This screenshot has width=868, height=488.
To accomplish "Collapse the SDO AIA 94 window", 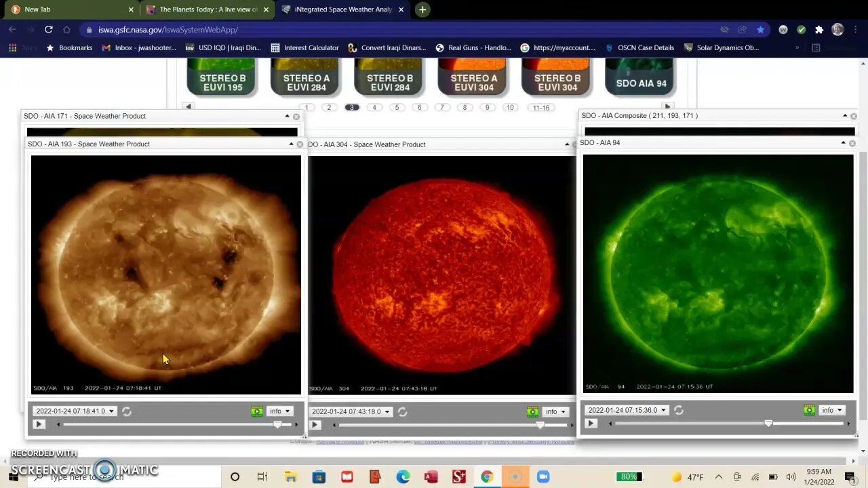I will (843, 143).
